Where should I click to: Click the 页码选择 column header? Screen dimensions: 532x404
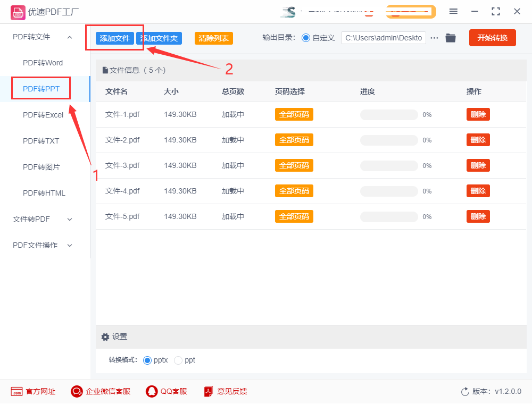(290, 91)
